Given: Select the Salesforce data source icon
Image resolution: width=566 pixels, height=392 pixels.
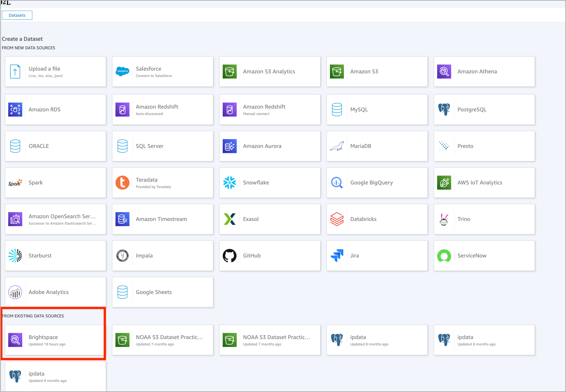Looking at the screenshot, I should 122,72.
